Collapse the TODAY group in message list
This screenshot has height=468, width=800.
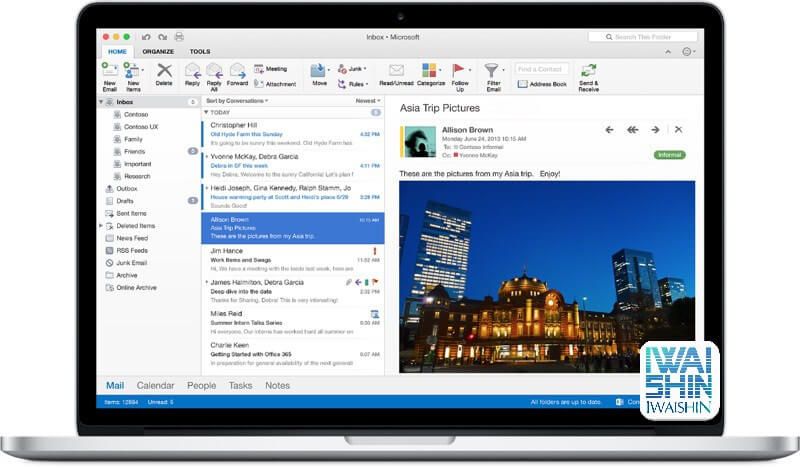(206, 112)
